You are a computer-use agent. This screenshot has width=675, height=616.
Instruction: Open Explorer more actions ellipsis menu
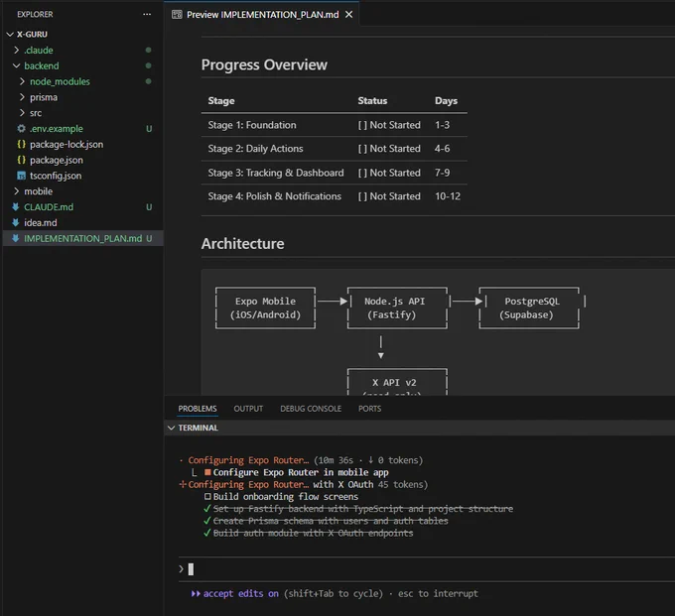pyautogui.click(x=147, y=14)
